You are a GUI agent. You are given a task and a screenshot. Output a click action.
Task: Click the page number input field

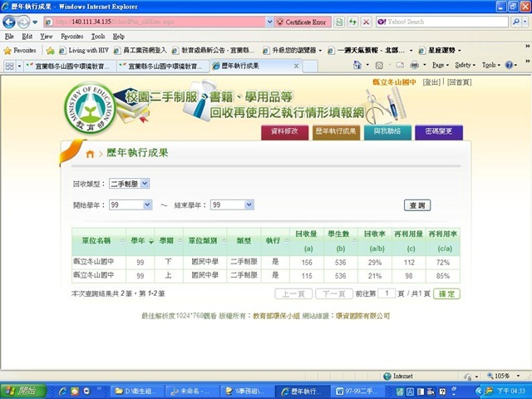click(x=387, y=293)
